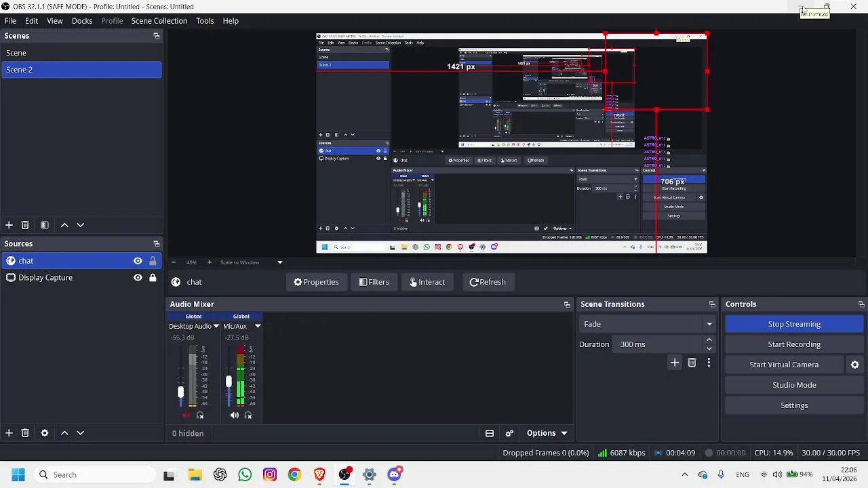Screen dimensions: 868x488
Task: Click Start Virtual Camera button
Action: coord(784,365)
